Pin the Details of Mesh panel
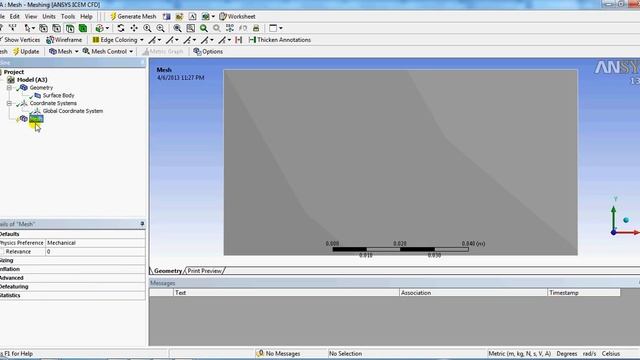The image size is (640, 360). (142, 224)
